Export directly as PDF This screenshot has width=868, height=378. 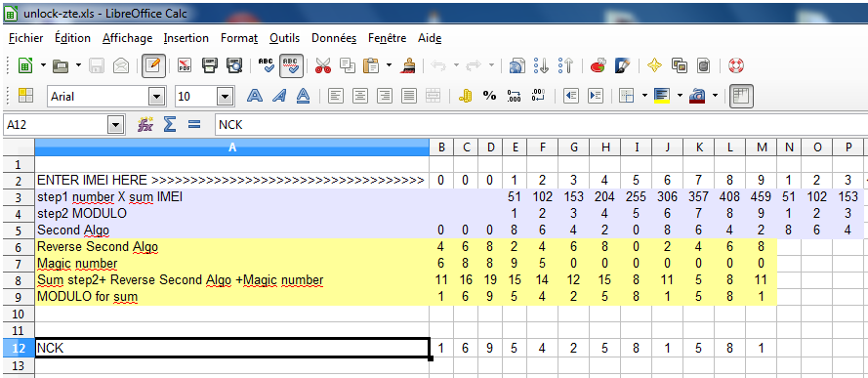(185, 66)
